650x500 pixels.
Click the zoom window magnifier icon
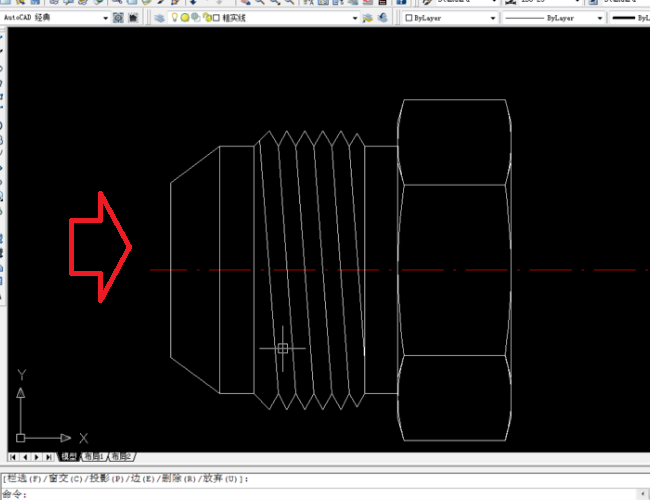pyautogui.click(x=274, y=2)
